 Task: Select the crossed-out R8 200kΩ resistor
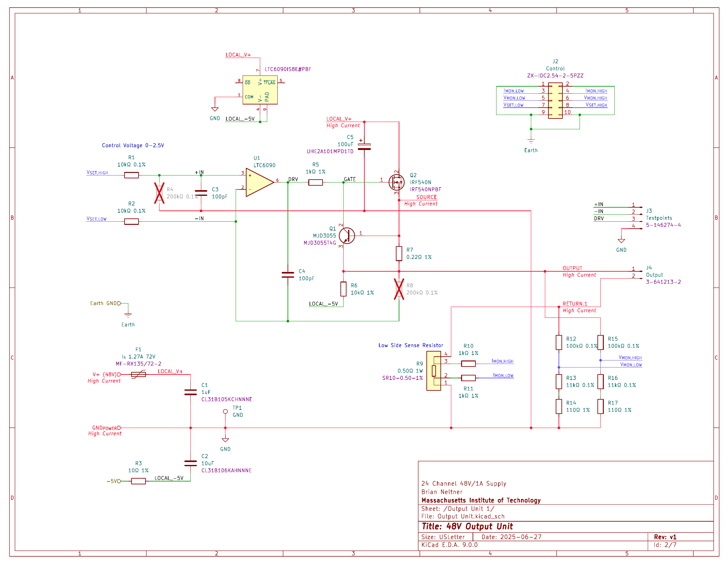pos(399,289)
